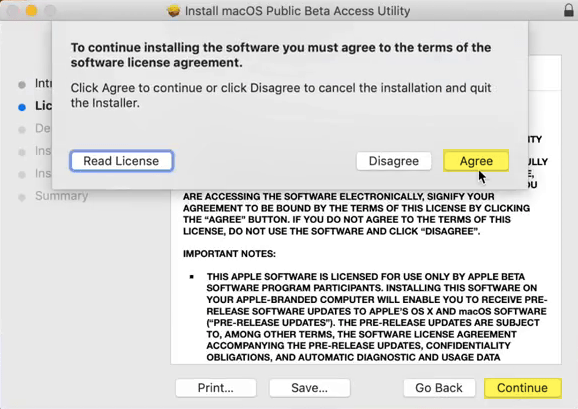Image resolution: width=578 pixels, height=409 pixels.
Task: Select the Summary step label in sidebar
Action: (61, 196)
